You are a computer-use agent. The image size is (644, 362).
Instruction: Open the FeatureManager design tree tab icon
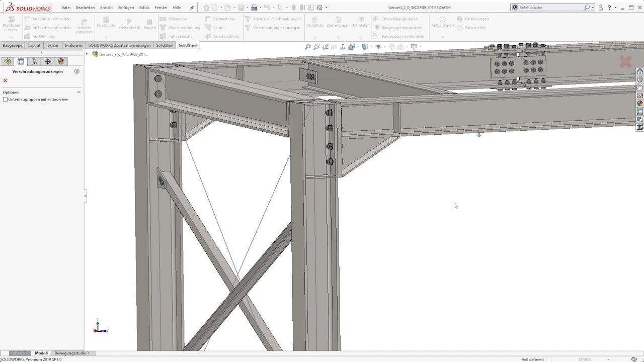pyautogui.click(x=8, y=61)
